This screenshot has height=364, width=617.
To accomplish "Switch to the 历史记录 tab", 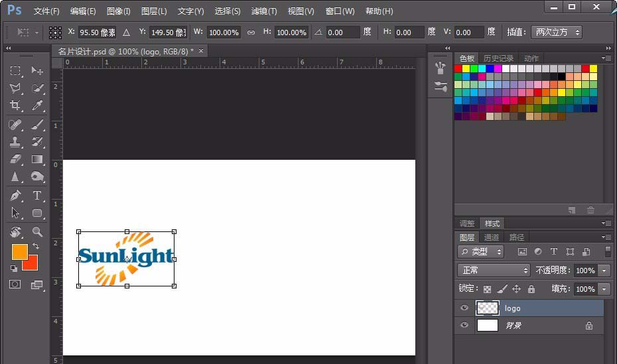I will [x=498, y=58].
